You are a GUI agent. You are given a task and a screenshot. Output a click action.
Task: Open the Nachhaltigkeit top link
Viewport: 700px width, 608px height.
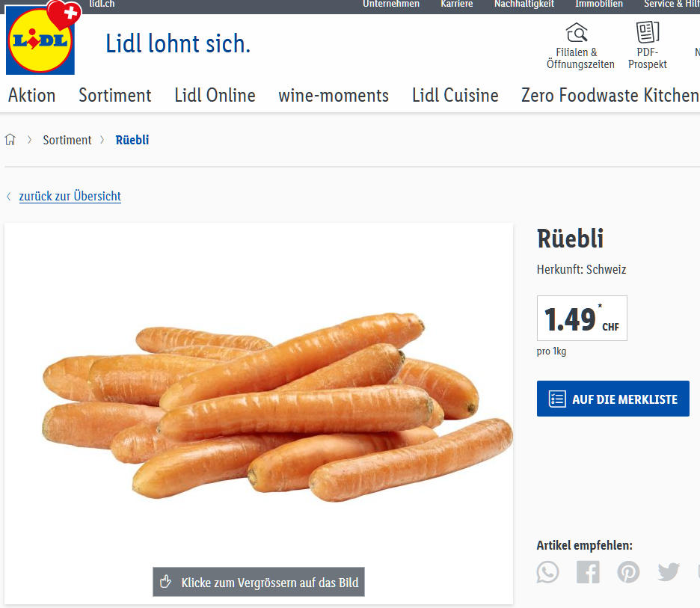click(x=524, y=4)
